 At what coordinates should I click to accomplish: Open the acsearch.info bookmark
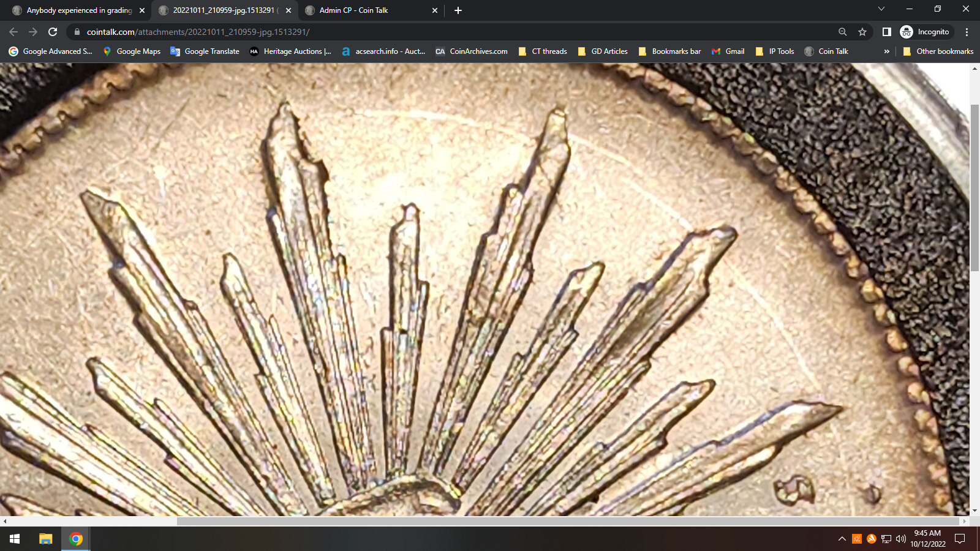click(x=383, y=51)
